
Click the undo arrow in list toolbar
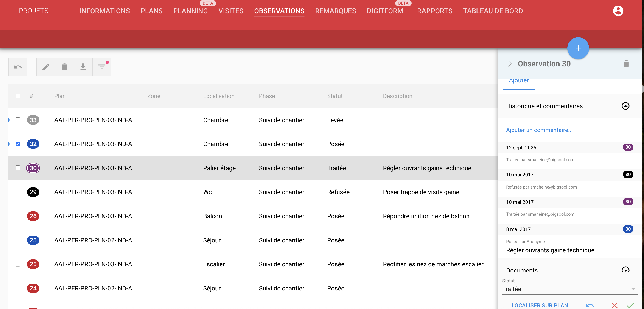(18, 67)
